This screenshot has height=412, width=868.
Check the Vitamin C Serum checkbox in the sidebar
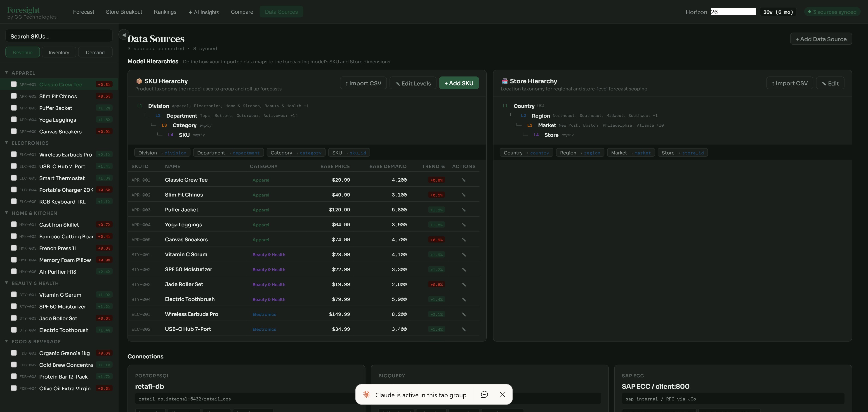(14, 294)
